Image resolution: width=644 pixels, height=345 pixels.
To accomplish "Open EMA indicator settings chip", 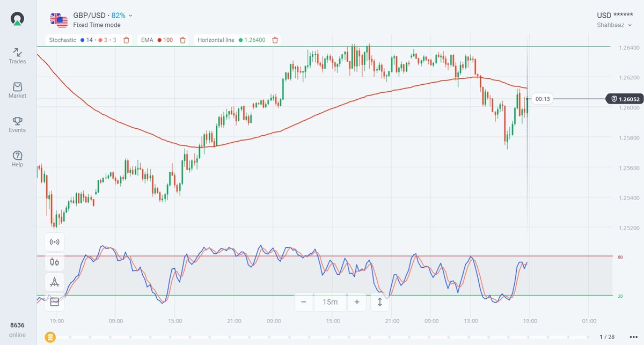I will point(163,40).
